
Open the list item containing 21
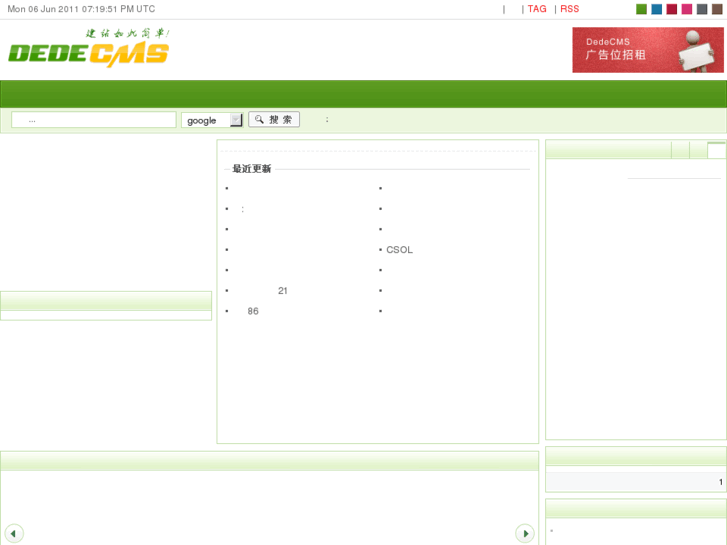tap(282, 290)
